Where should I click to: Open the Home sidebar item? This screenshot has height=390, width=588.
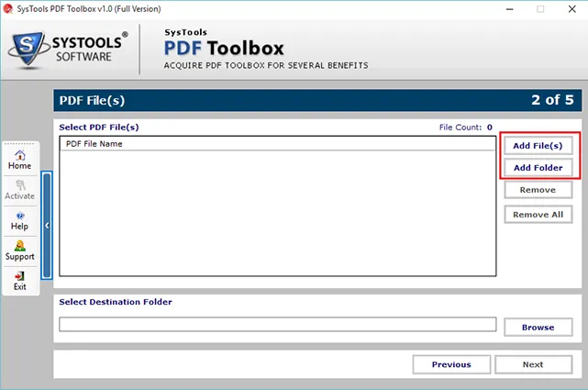pyautogui.click(x=20, y=160)
